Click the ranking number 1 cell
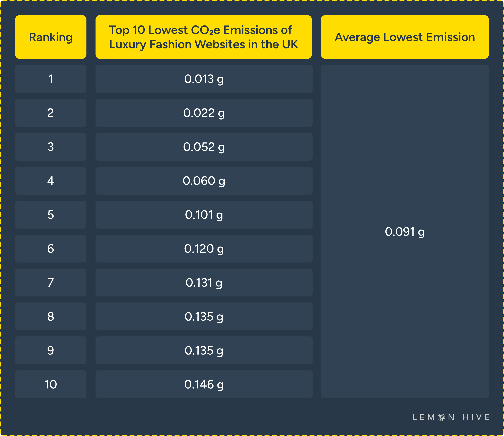Image resolution: width=504 pixels, height=436 pixels. [x=51, y=79]
